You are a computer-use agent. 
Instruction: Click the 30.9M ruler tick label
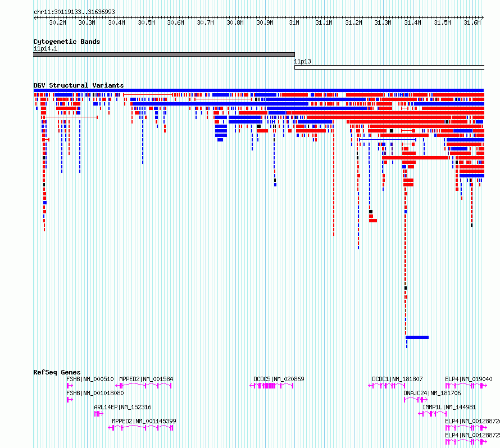pyautogui.click(x=265, y=22)
